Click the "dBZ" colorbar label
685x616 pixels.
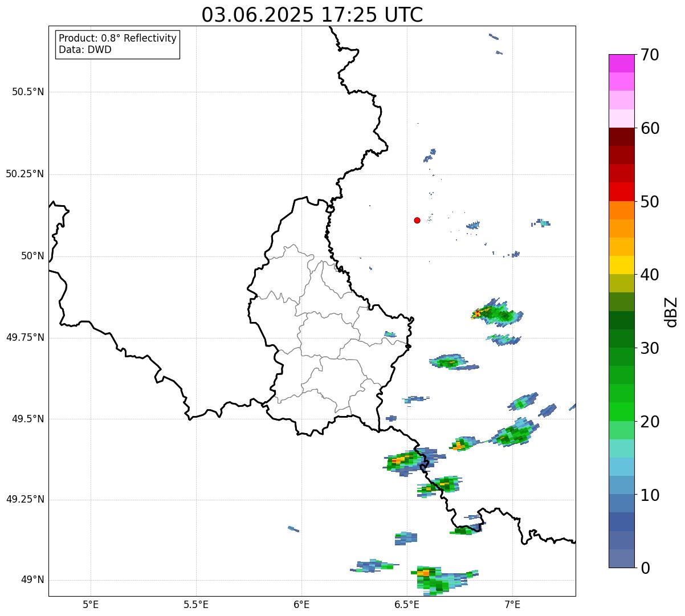[671, 312]
